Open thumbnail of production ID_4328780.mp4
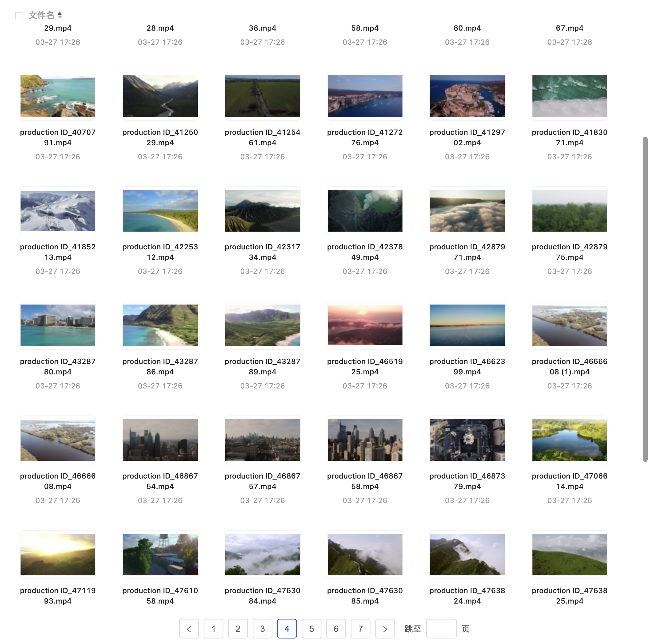 pyautogui.click(x=58, y=325)
